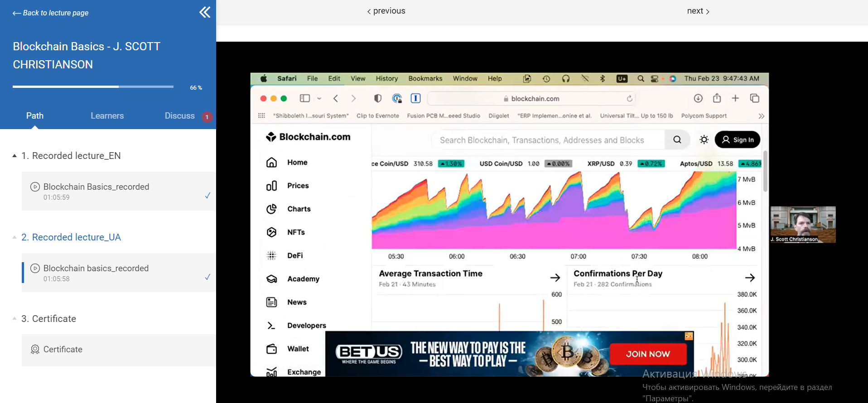The image size is (868, 403).
Task: Click the headphones icon in menu bar
Action: coord(566,79)
